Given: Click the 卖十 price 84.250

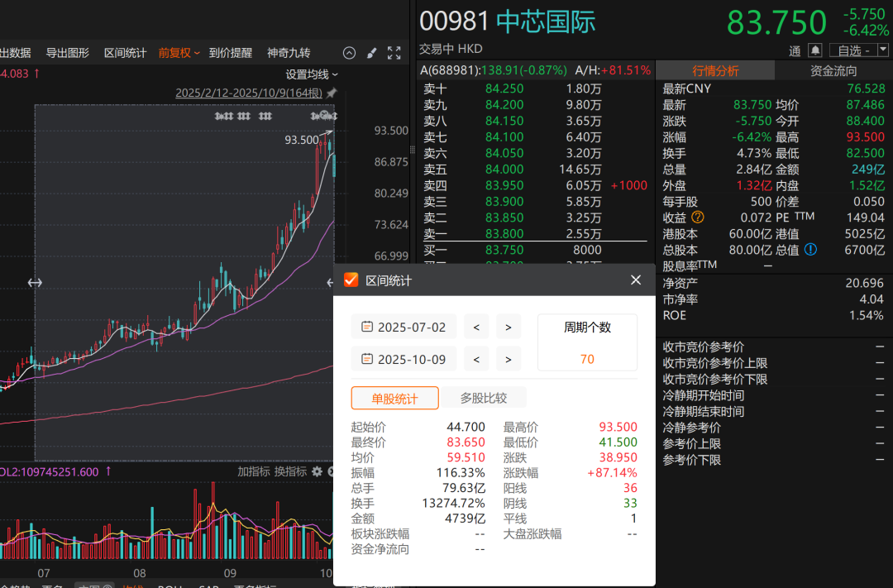Looking at the screenshot, I should [x=504, y=88].
